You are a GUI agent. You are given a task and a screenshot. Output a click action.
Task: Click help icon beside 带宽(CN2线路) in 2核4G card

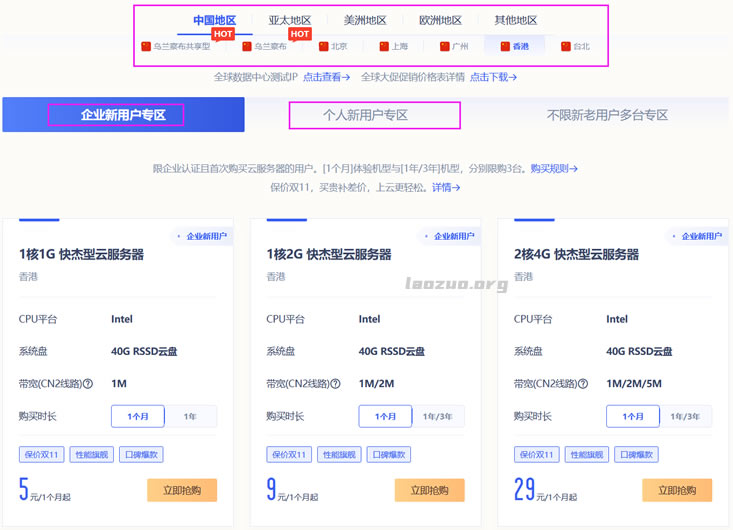click(584, 383)
